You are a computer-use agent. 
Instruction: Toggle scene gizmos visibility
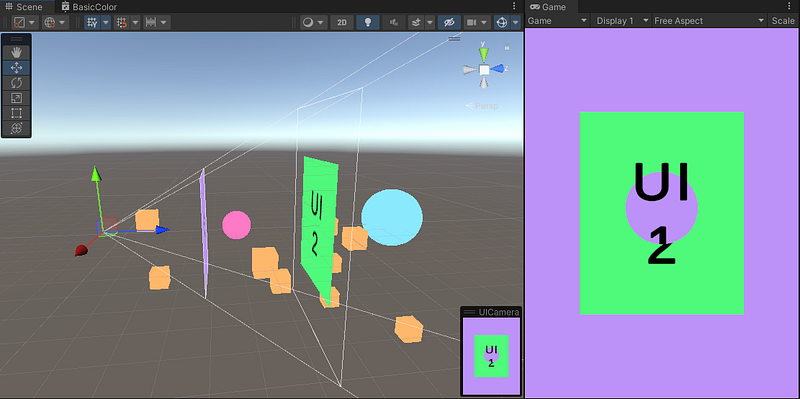coord(502,22)
